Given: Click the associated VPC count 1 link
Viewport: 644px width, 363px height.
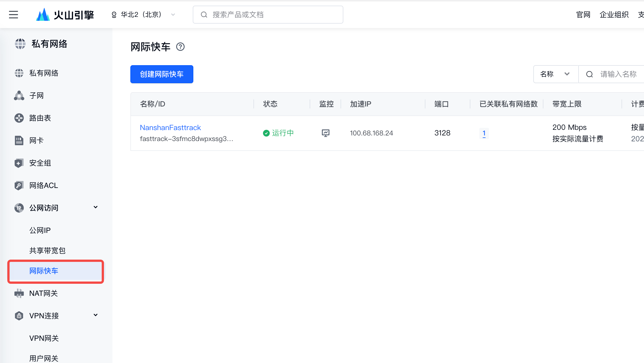Looking at the screenshot, I should pos(484,133).
